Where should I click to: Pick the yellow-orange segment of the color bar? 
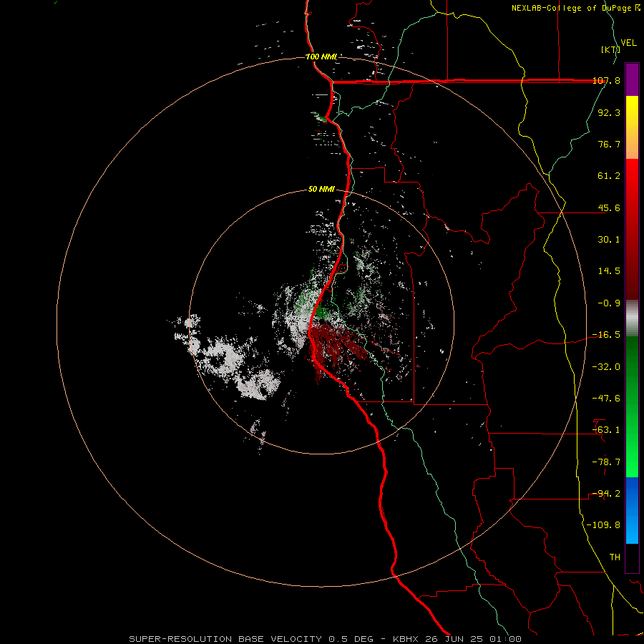pos(632,127)
